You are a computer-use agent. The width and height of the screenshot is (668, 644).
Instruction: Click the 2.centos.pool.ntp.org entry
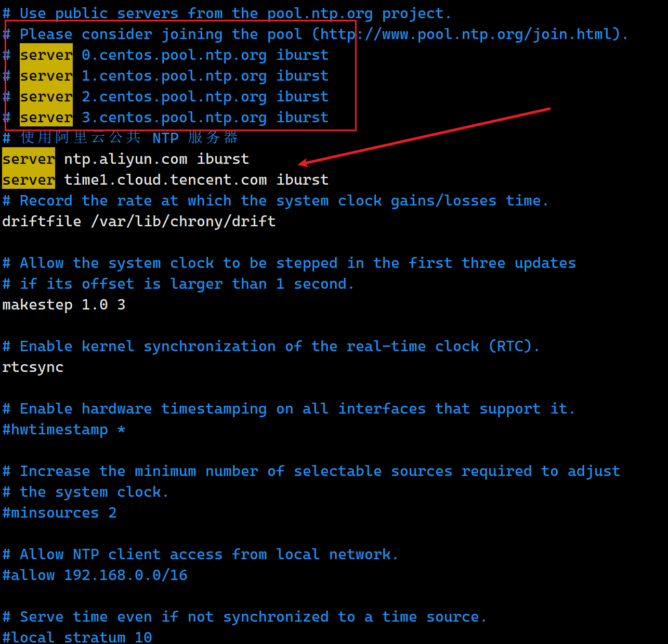coord(174,97)
